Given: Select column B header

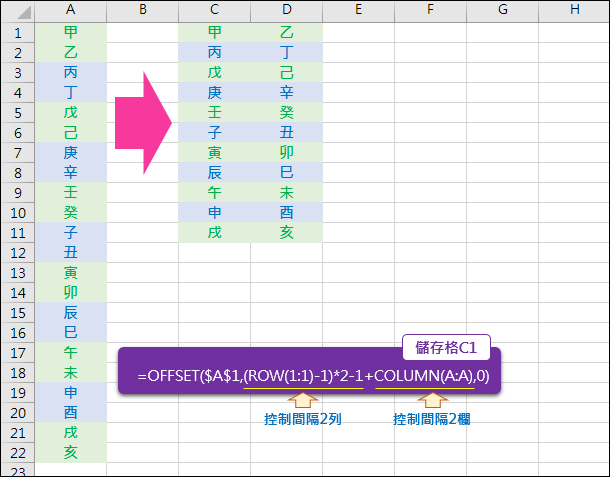Looking at the screenshot, I should 142,11.
